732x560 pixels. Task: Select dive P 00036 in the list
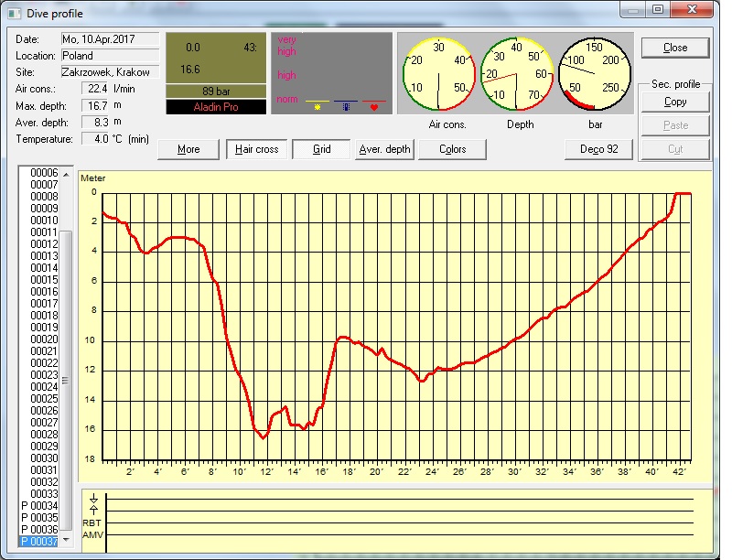click(x=39, y=530)
